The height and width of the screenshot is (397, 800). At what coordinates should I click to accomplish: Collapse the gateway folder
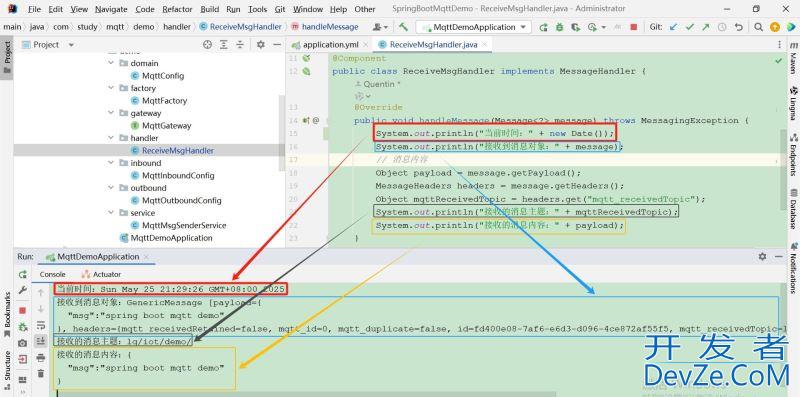(111, 113)
